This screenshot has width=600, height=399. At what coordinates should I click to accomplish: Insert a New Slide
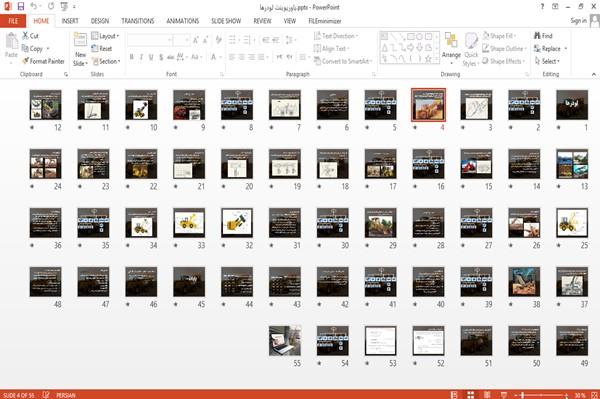pyautogui.click(x=80, y=49)
